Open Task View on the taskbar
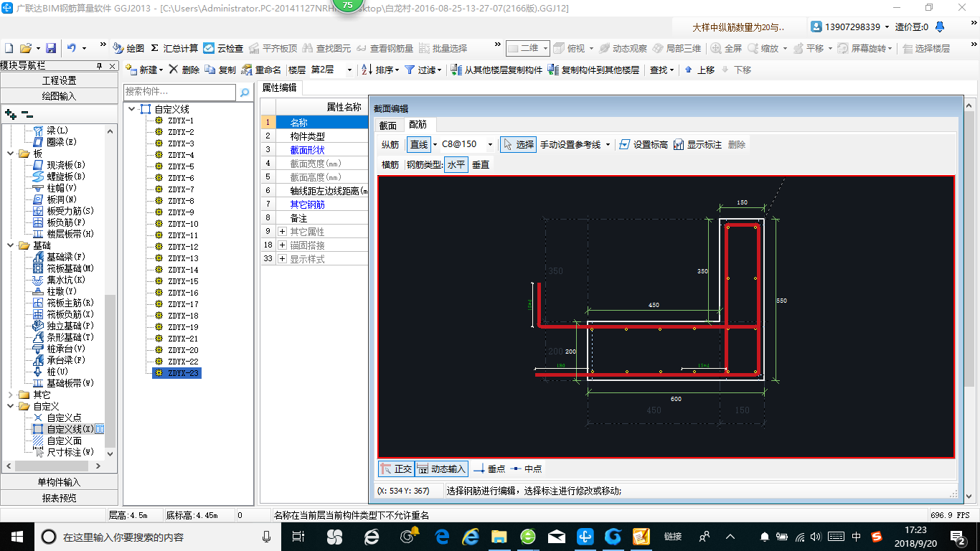 (299, 536)
